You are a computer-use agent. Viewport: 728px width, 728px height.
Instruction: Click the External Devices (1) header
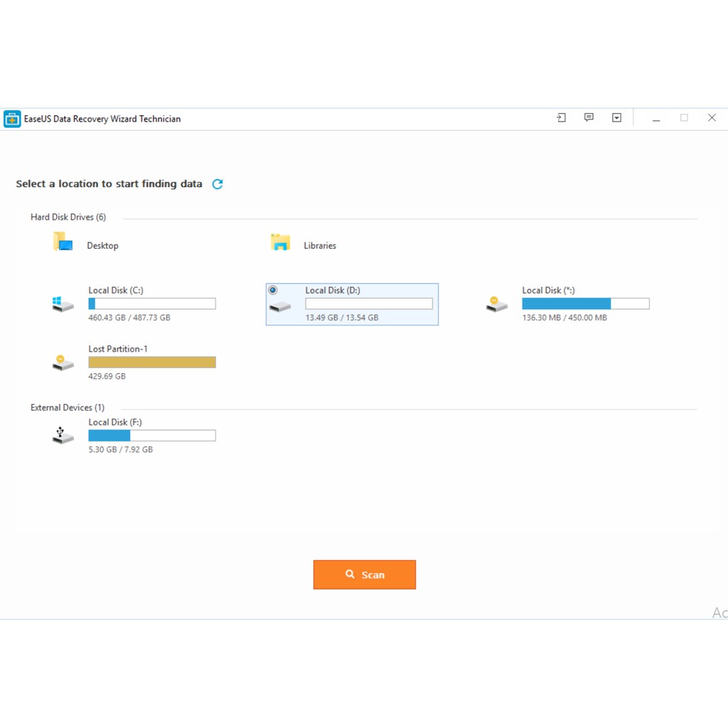click(x=68, y=407)
